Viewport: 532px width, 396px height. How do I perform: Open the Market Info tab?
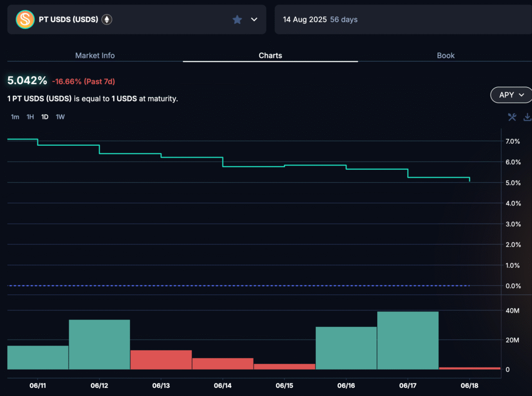point(95,56)
